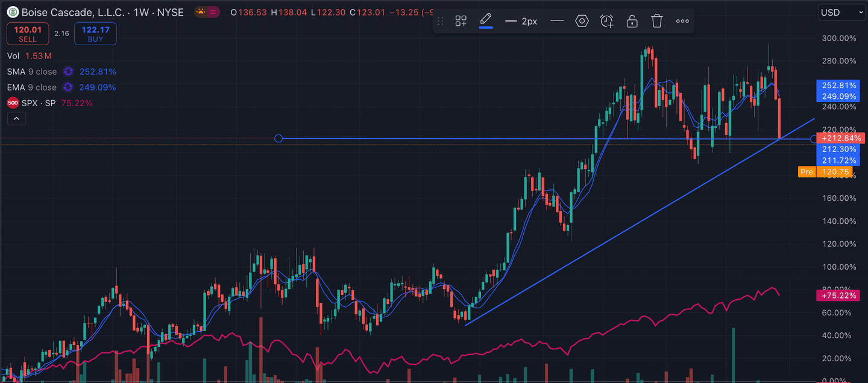Open the drawing settings hexagon icon
The width and height of the screenshot is (868, 383).
click(x=582, y=20)
